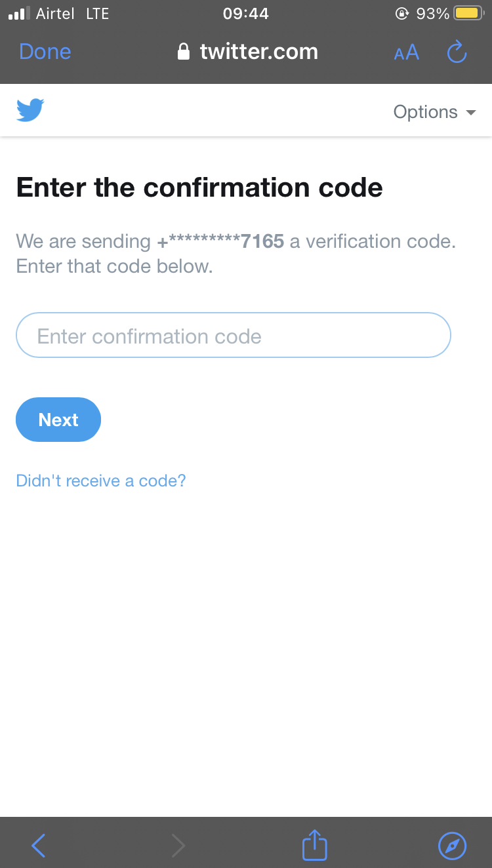This screenshot has width=492, height=868.
Task: Click the masked phone number ending 7165
Action: pos(221,241)
